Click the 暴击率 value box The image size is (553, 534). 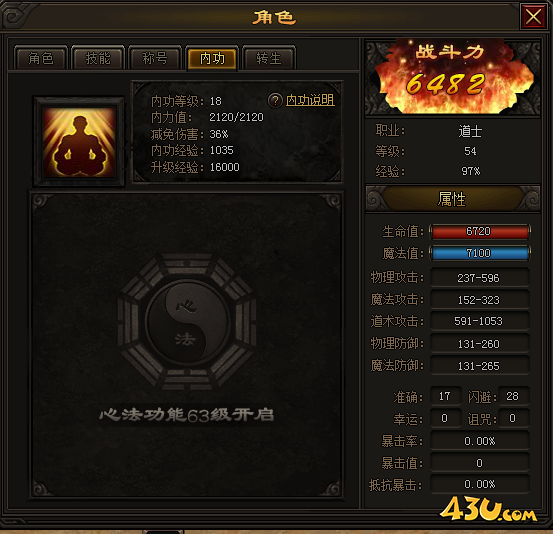[x=480, y=441]
